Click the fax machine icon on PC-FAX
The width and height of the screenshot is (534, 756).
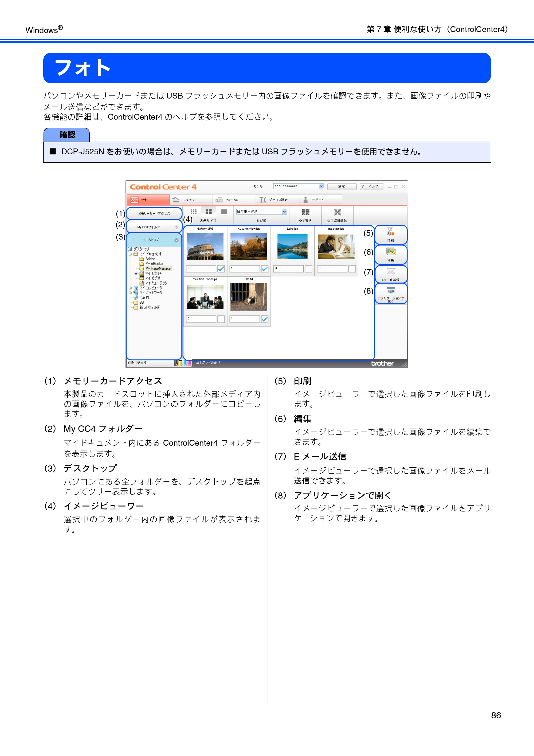[x=219, y=199]
